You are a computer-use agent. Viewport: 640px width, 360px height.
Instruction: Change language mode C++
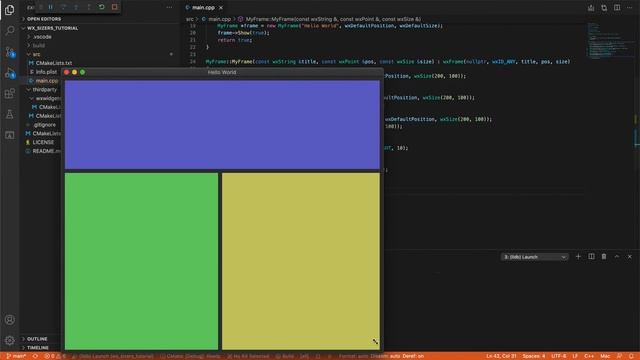coord(589,356)
